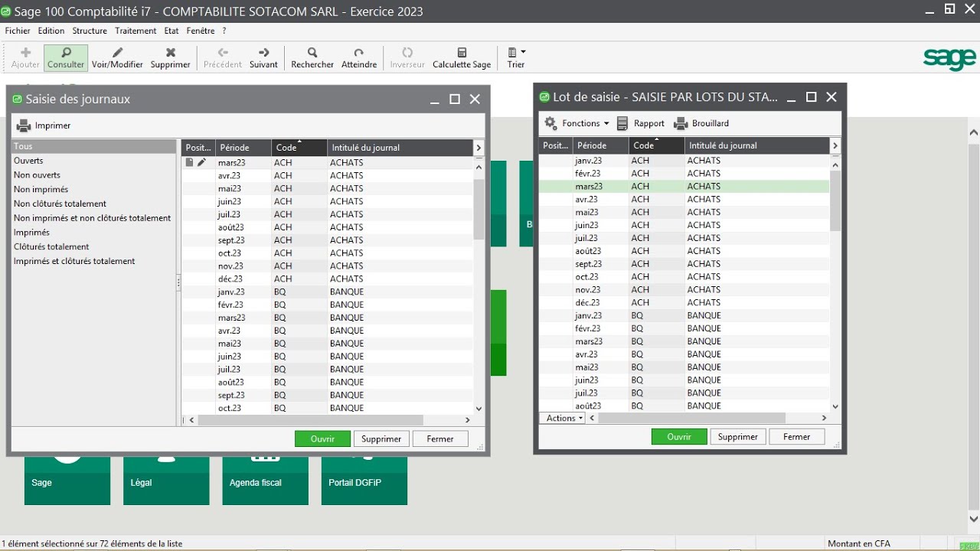Click Fermer in Lot de saisie window

797,437
